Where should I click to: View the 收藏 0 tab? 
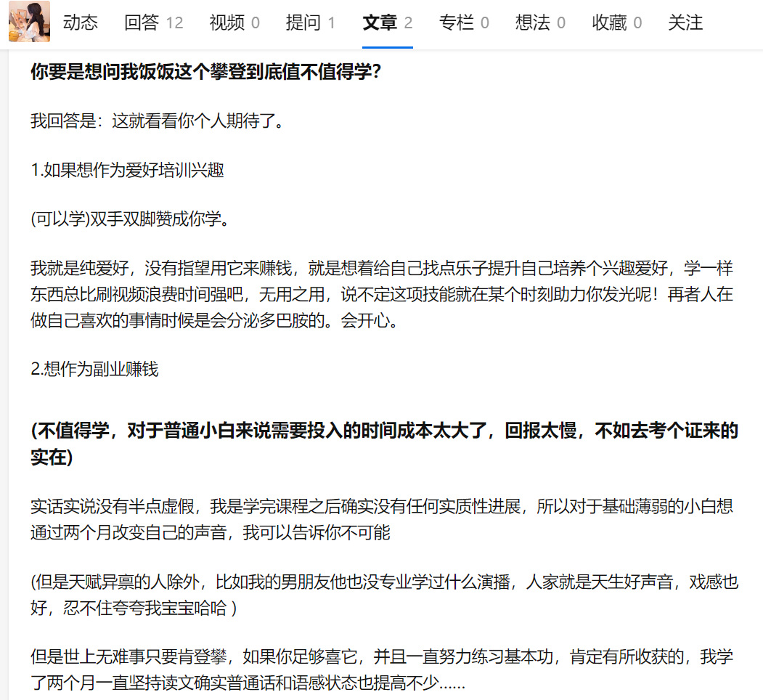[x=616, y=23]
